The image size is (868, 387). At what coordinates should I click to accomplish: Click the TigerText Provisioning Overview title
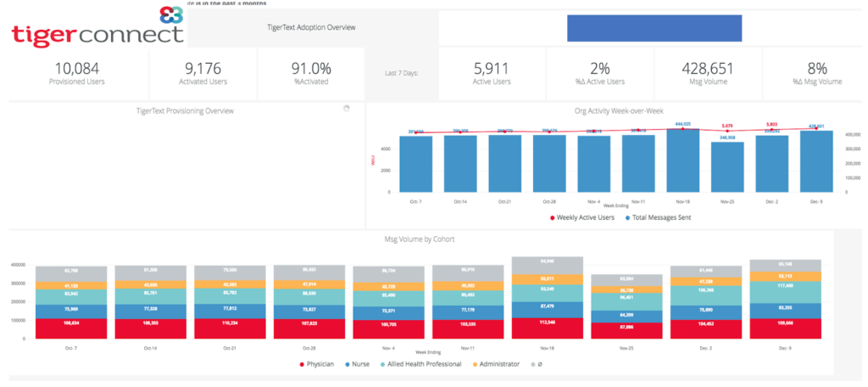pos(185,111)
